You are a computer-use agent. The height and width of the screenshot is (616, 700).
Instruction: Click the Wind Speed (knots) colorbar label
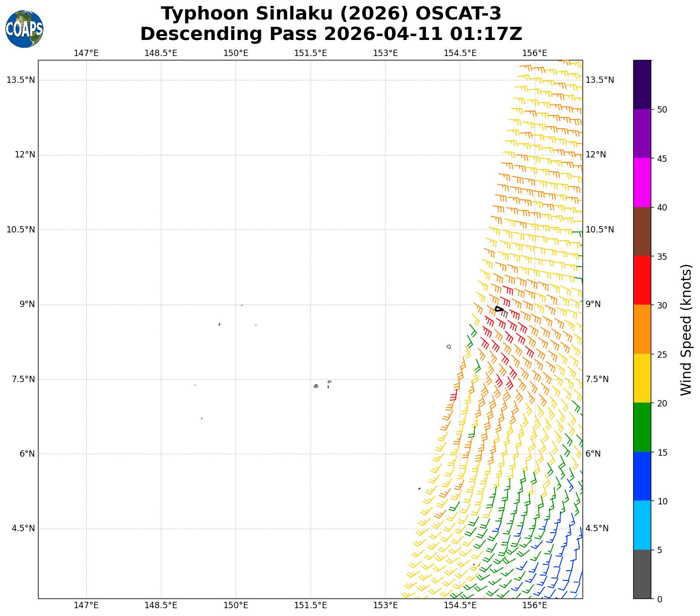point(686,330)
